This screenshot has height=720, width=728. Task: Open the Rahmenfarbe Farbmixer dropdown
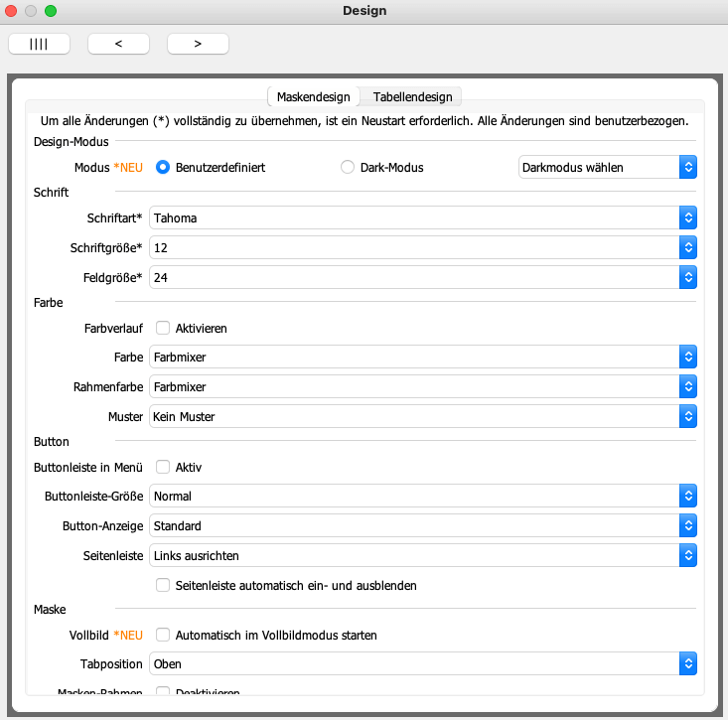click(423, 386)
